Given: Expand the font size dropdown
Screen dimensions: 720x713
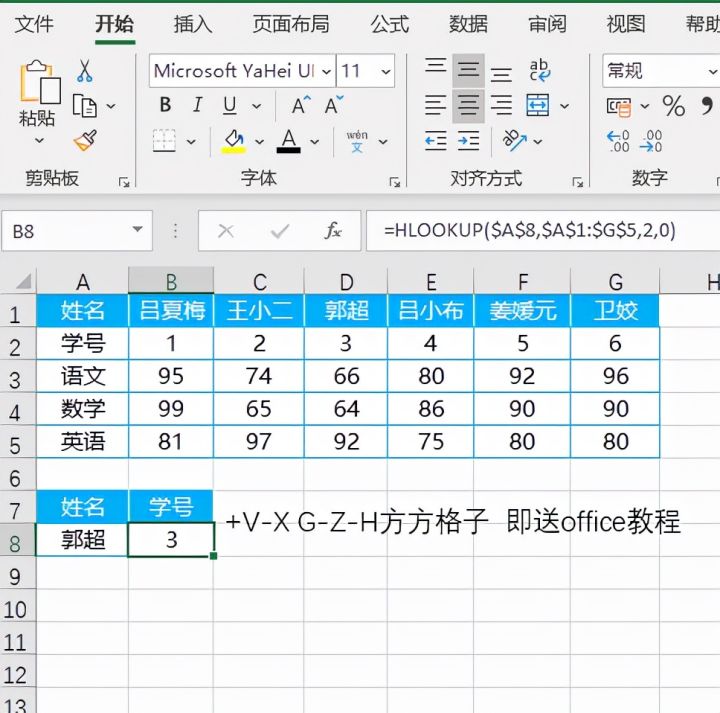Looking at the screenshot, I should (386, 71).
